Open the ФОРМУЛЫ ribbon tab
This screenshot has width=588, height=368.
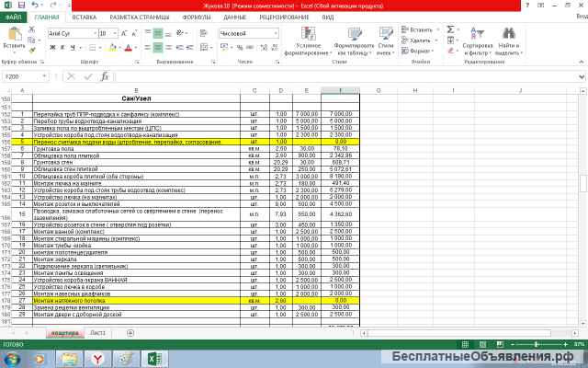click(196, 17)
